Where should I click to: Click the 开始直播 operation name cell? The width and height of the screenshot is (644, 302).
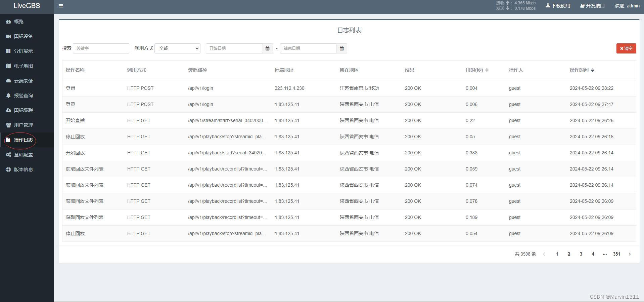pos(75,120)
